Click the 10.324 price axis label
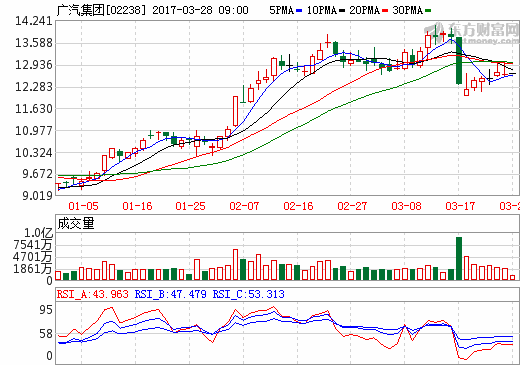 (x=34, y=153)
